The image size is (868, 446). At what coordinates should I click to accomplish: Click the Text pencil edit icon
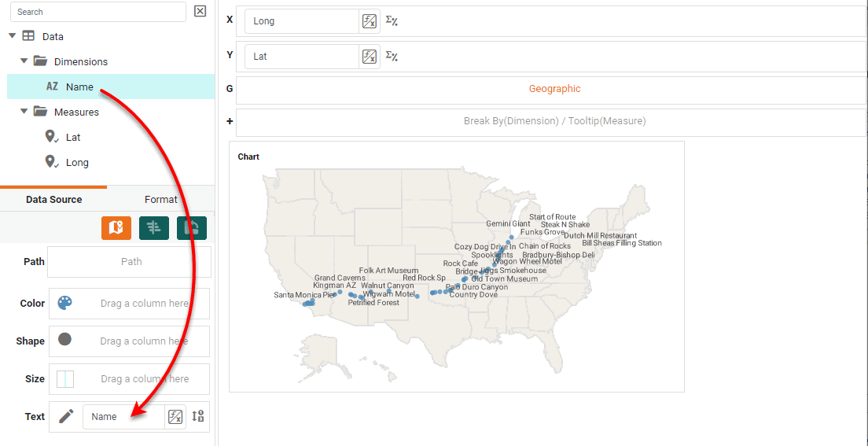point(66,416)
